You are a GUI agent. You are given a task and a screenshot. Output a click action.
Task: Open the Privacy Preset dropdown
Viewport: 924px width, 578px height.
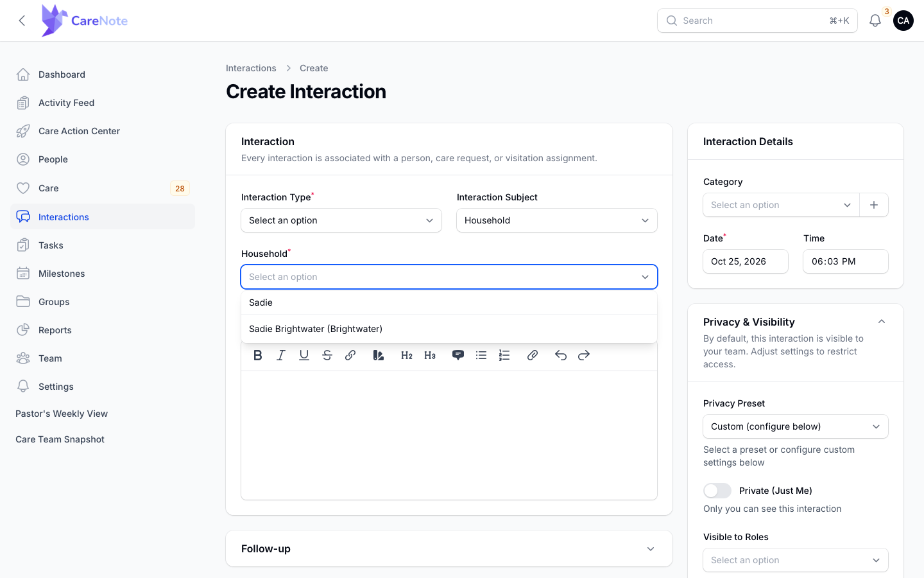(796, 426)
